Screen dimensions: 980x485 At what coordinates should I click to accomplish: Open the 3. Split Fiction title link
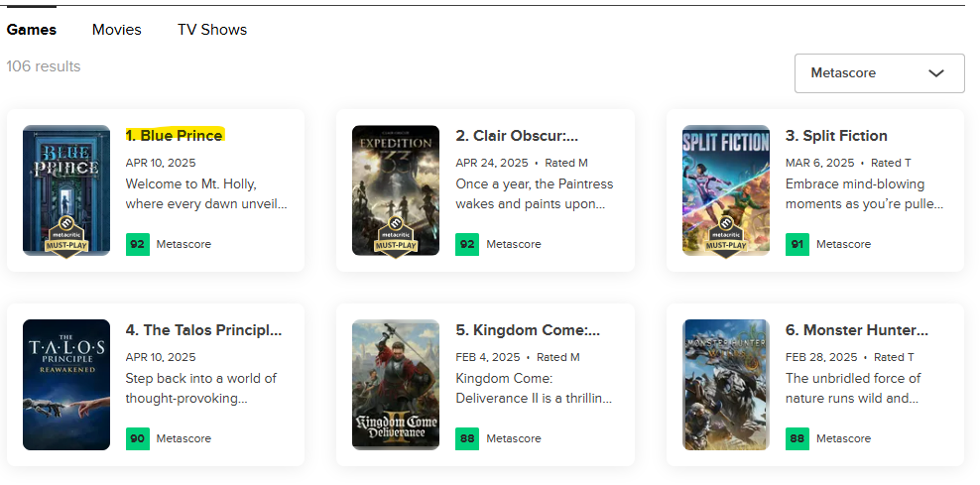pyautogui.click(x=836, y=136)
